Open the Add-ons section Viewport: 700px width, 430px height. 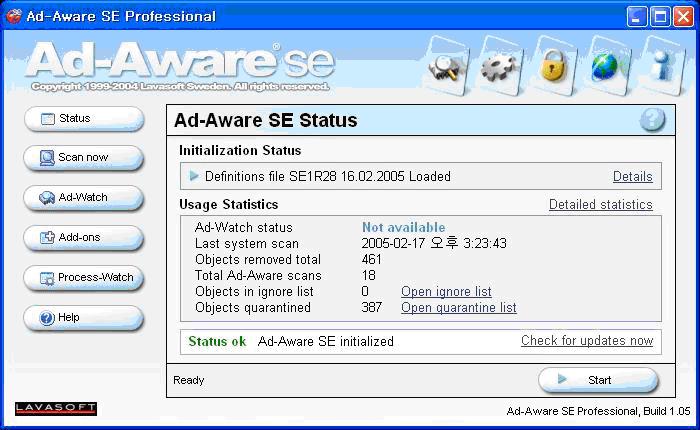(x=84, y=238)
